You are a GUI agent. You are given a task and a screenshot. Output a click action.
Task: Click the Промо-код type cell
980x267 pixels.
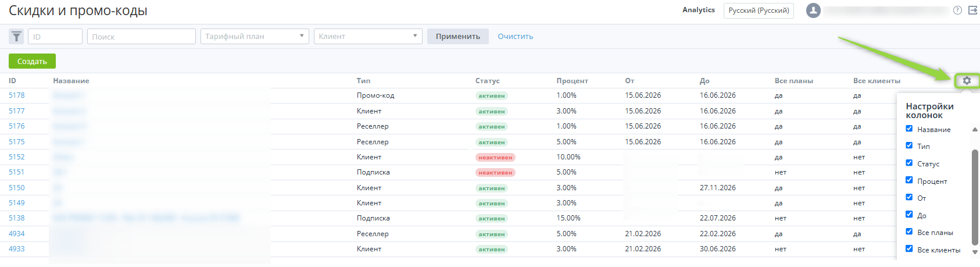click(375, 95)
